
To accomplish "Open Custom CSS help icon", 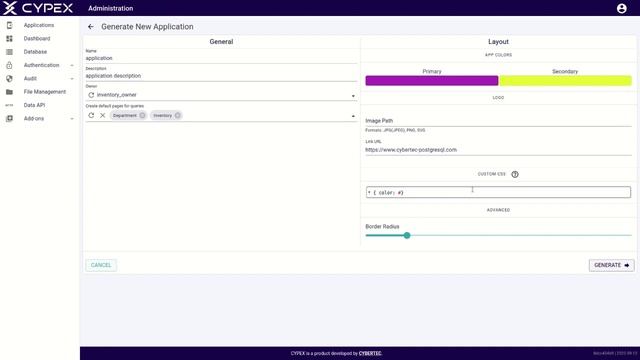I will [x=515, y=174].
